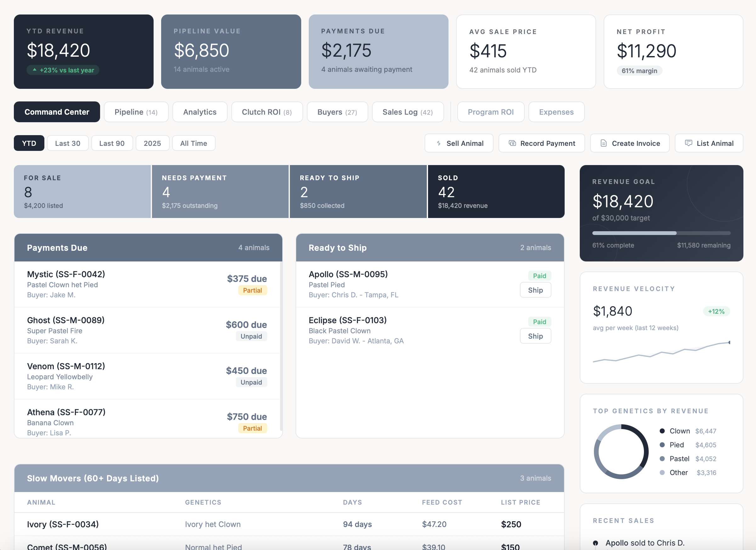Click the Days column header
Viewport: 756px width, 550px height.
(352, 502)
